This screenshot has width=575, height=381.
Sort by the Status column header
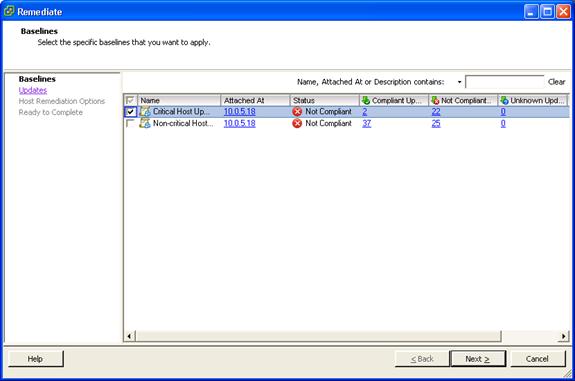tap(325, 100)
